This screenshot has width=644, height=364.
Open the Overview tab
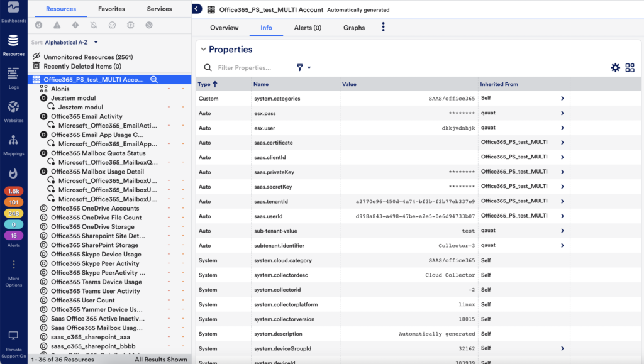[x=225, y=28]
